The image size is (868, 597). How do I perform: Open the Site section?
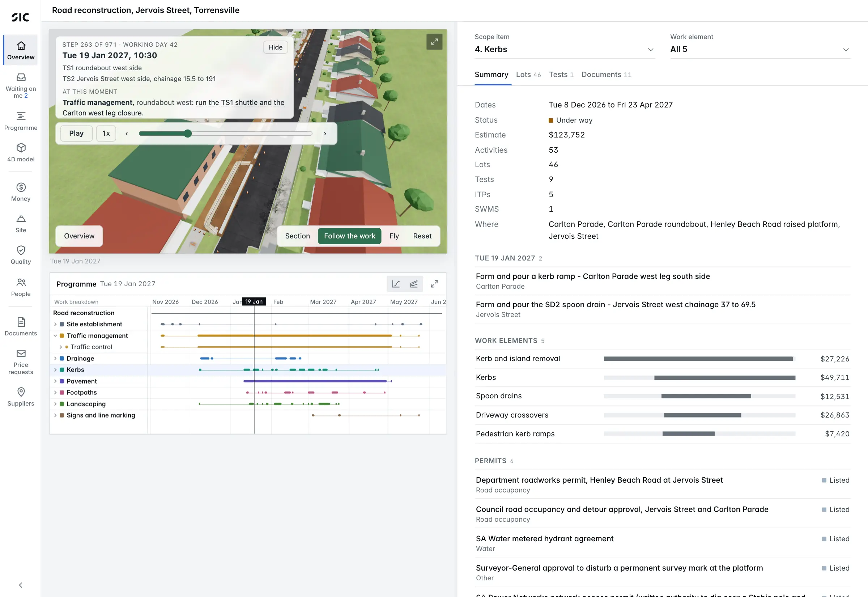(21, 224)
